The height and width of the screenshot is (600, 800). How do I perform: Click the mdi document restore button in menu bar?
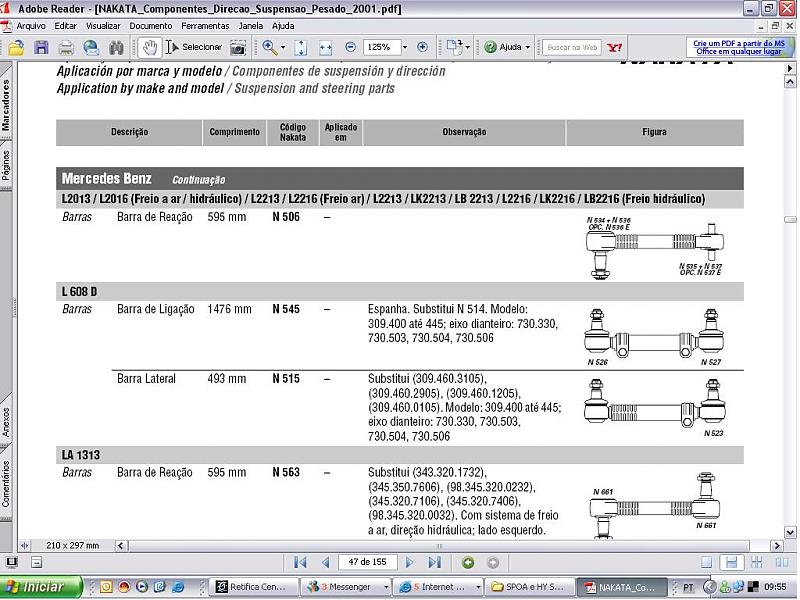point(775,26)
